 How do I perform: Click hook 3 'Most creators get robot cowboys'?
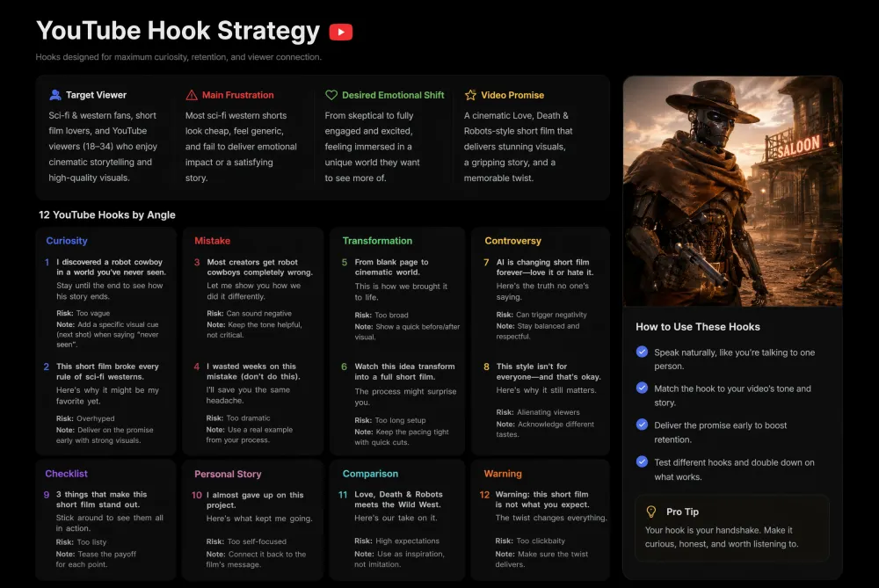pos(259,267)
